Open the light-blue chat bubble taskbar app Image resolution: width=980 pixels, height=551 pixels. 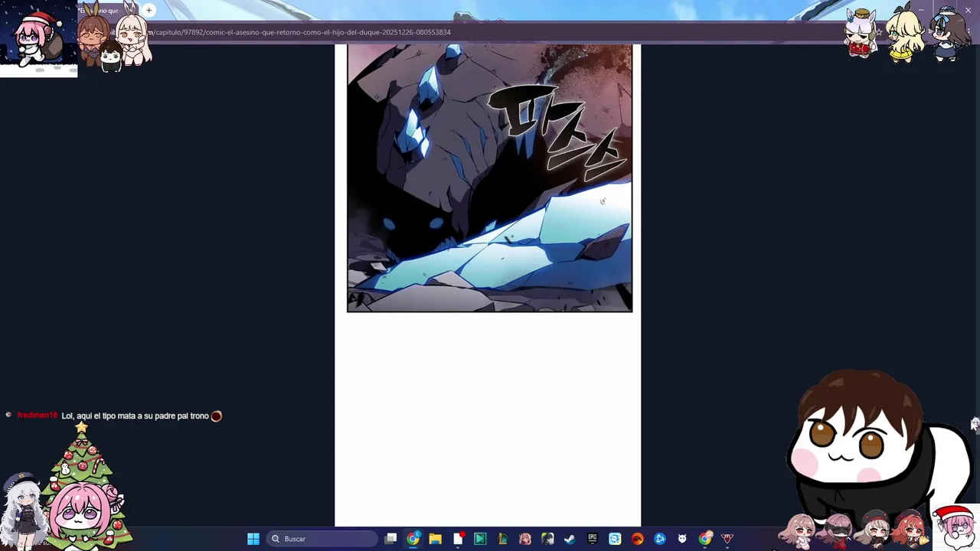click(615, 539)
